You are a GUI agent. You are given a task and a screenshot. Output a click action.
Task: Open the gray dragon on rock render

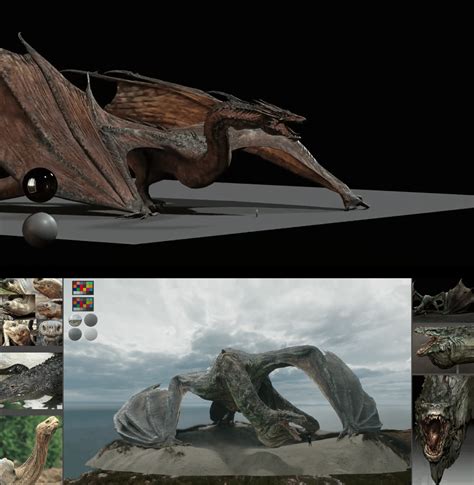[x=237, y=381]
